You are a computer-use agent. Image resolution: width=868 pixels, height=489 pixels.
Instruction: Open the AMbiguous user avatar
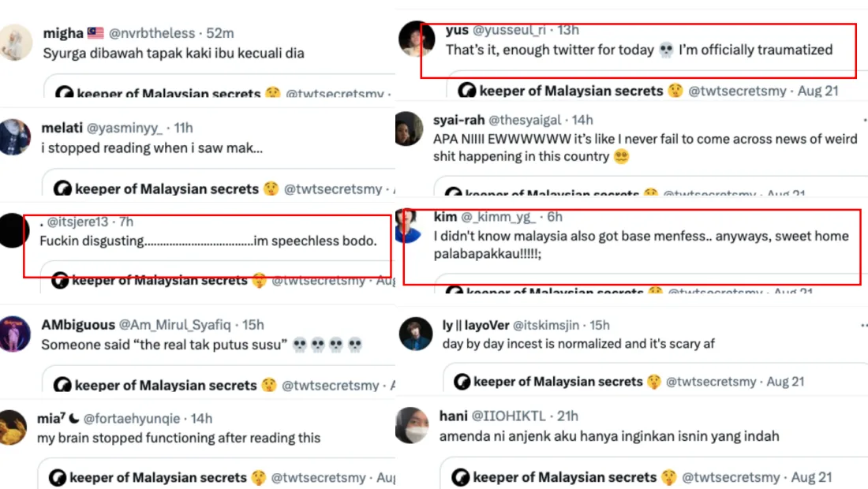[x=15, y=334]
